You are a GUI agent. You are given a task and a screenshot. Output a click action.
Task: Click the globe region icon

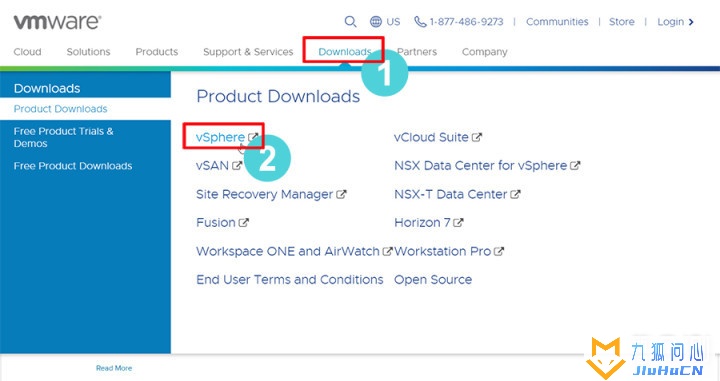[376, 22]
